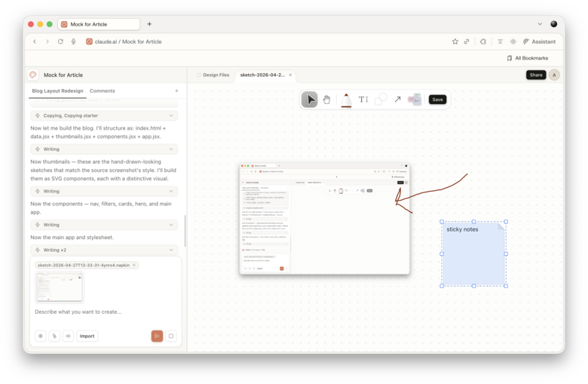The image size is (588, 384).
Task: Click the microphone icon in address bar
Action: coord(74,41)
